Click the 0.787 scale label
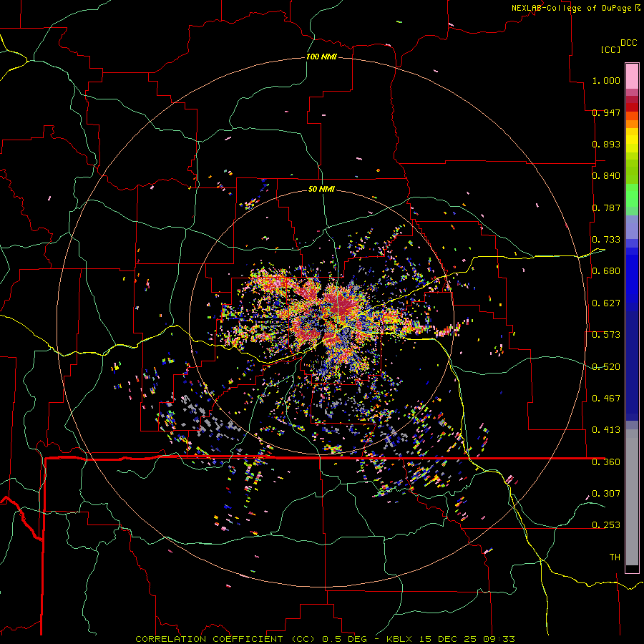 pos(606,208)
